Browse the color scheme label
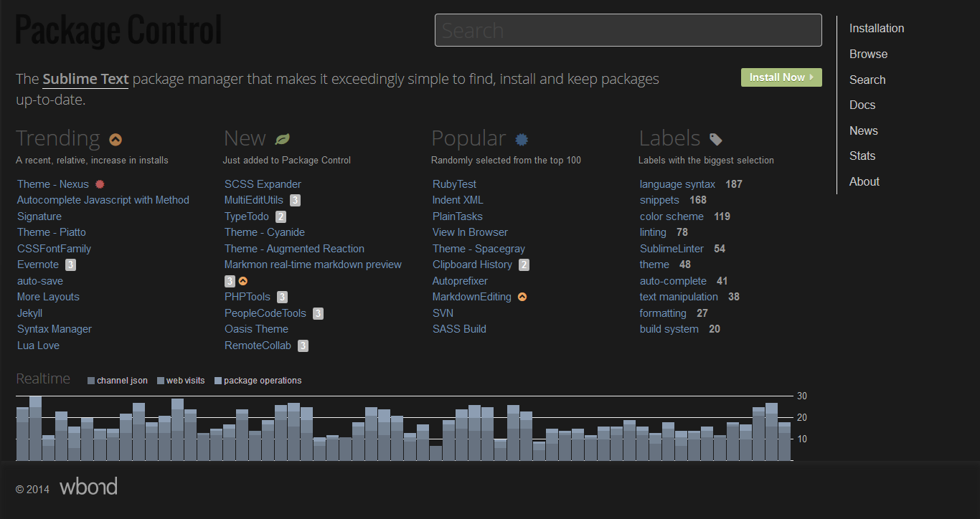 pyautogui.click(x=672, y=216)
